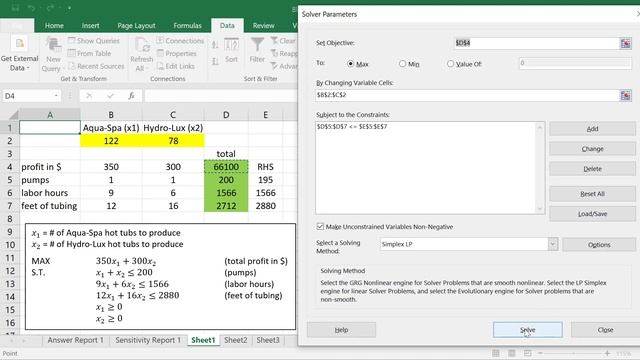640x360 pixels.
Task: Select the Min radio button
Action: tap(402, 64)
